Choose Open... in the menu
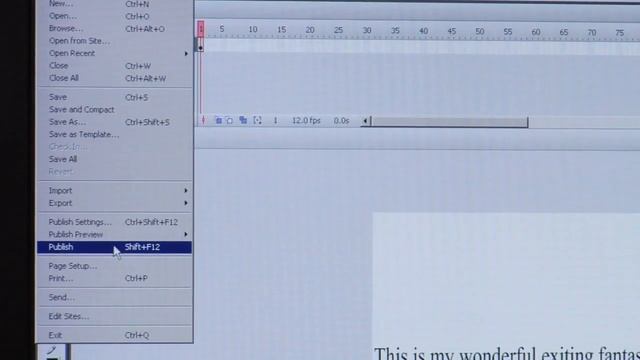This screenshot has height=360, width=640. pos(113,16)
